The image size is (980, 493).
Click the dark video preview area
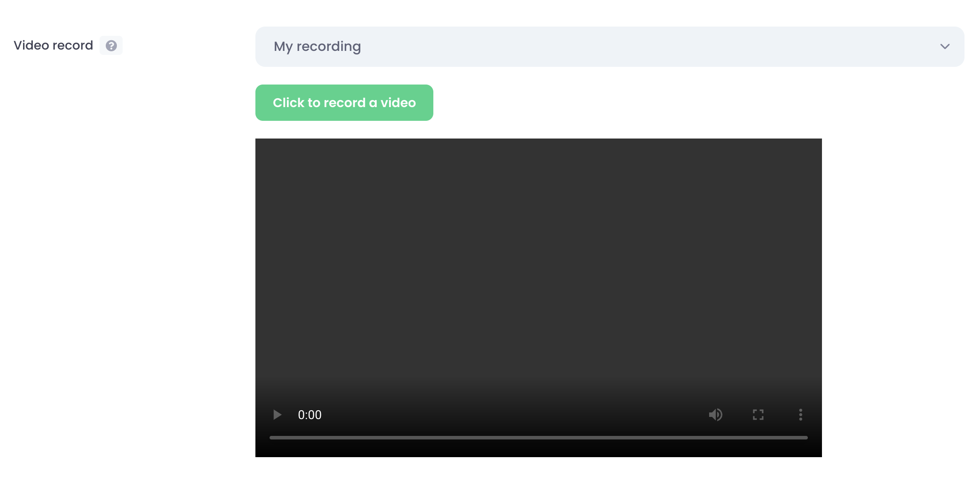(538, 257)
